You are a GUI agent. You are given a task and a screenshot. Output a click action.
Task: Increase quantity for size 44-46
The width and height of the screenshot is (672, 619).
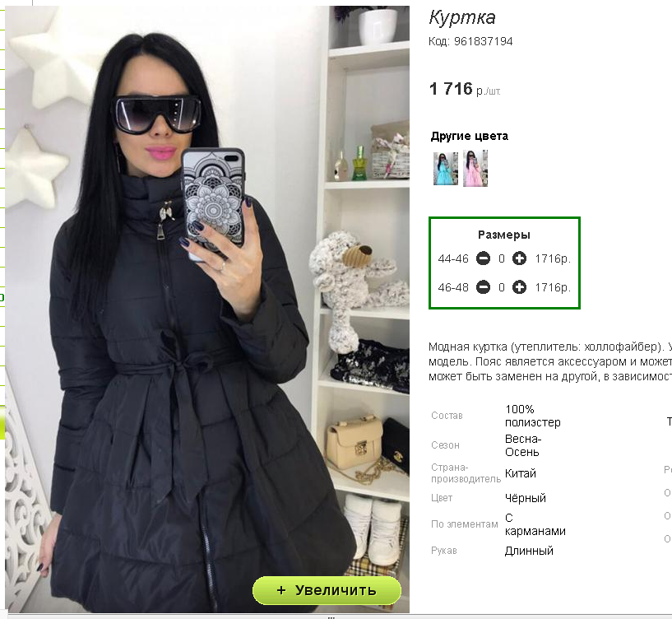[x=520, y=258]
